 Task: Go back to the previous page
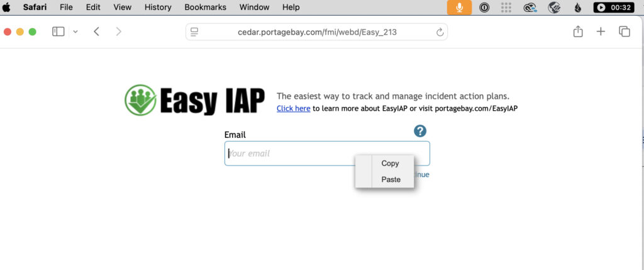[x=96, y=31]
